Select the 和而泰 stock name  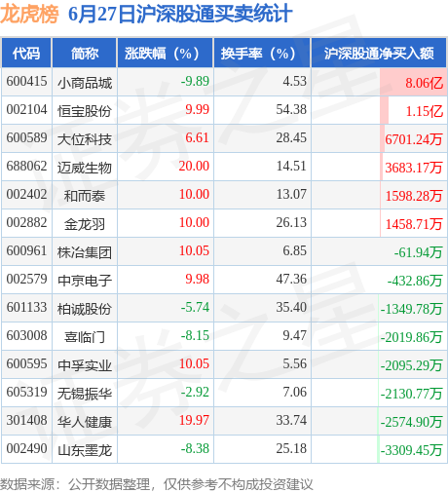pos(85,196)
